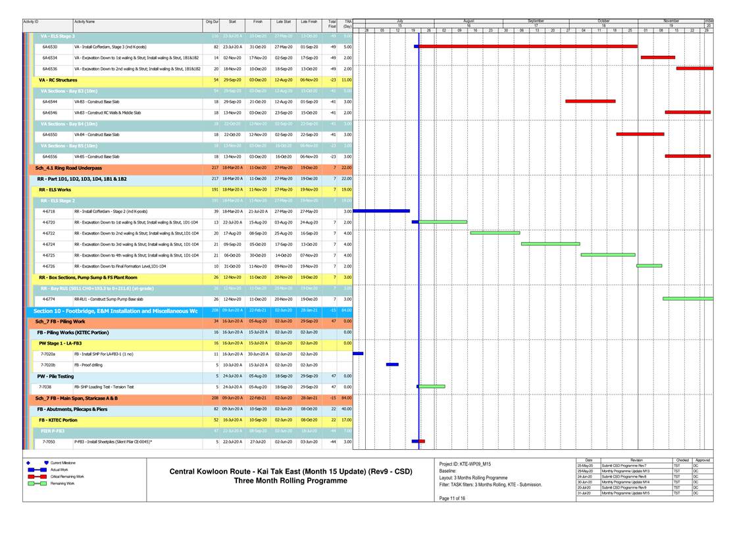Click the blue Actual Work legend bar

(x=37, y=470)
